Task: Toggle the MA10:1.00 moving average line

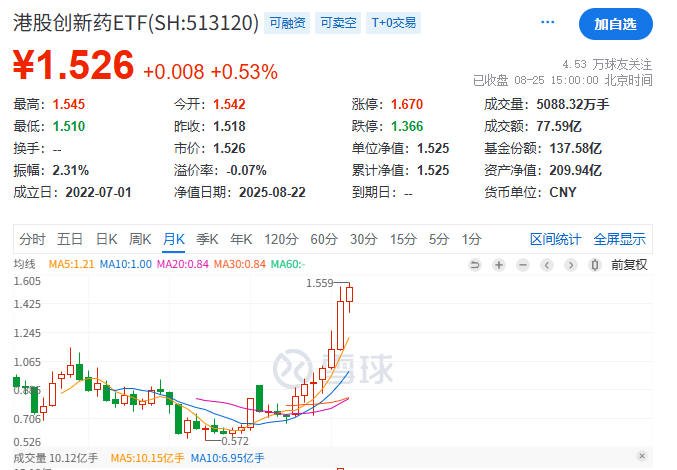Action: coord(126,264)
